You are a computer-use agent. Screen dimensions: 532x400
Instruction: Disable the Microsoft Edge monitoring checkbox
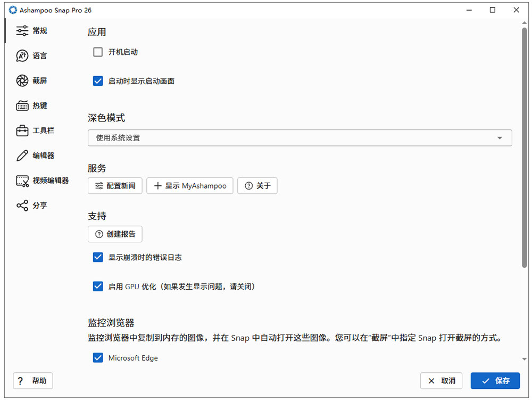click(x=98, y=357)
